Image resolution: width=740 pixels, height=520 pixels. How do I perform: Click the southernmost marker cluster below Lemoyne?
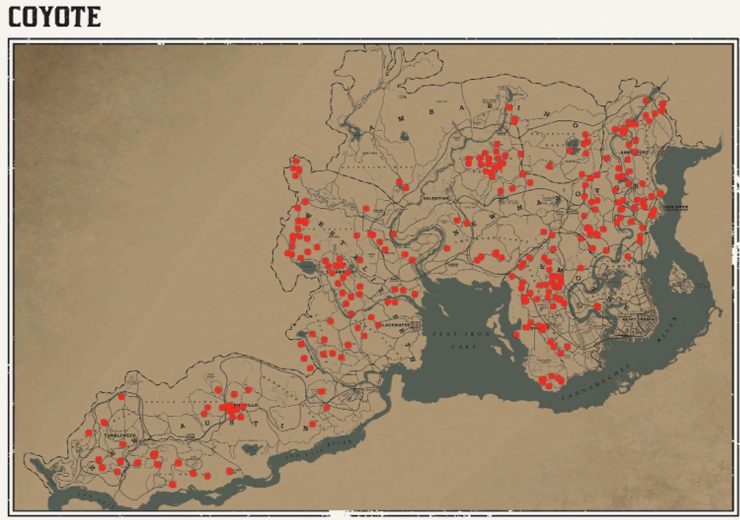point(549,380)
